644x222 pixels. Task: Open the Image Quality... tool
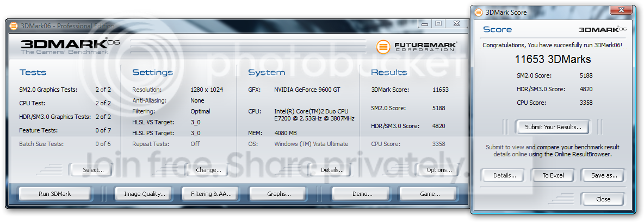145,194
